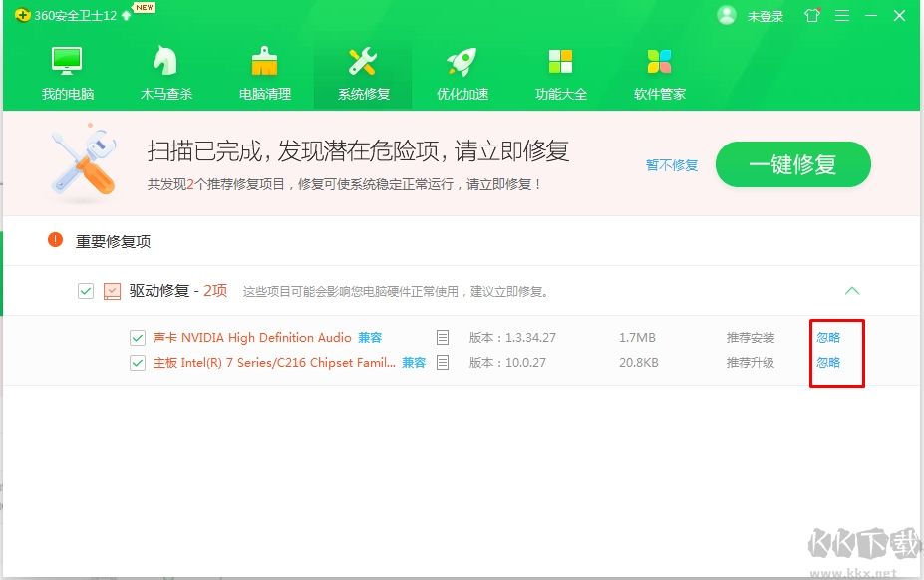
Task: Ignore the Intel chipset driver item
Action: [x=828, y=363]
